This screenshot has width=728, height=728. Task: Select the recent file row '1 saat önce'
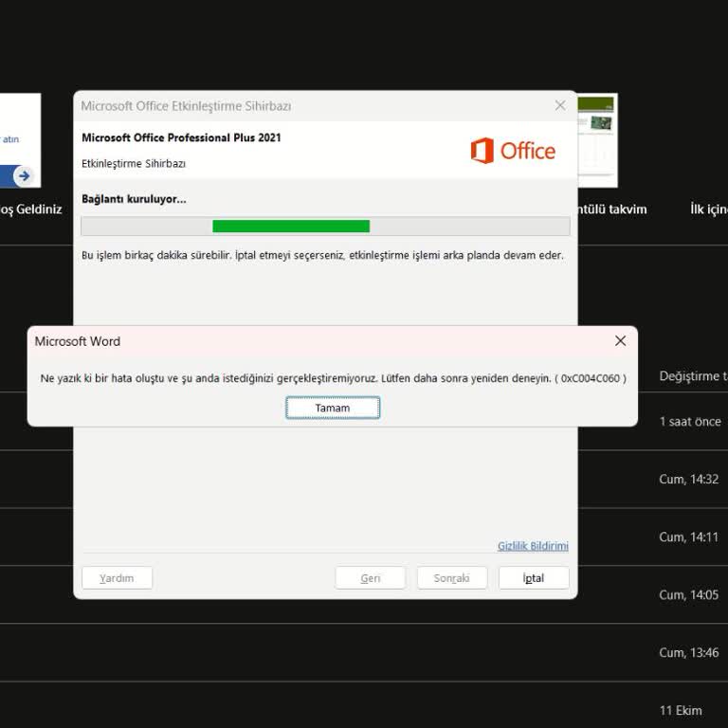[690, 421]
